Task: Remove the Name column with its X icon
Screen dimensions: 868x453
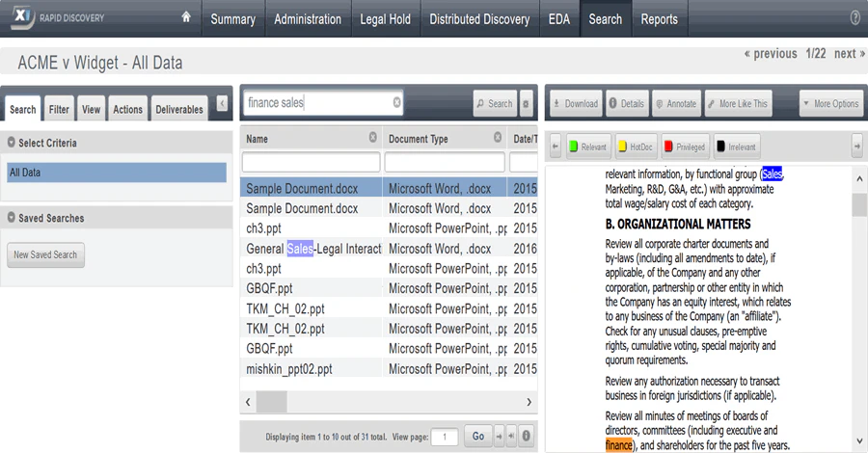Action: (372, 137)
